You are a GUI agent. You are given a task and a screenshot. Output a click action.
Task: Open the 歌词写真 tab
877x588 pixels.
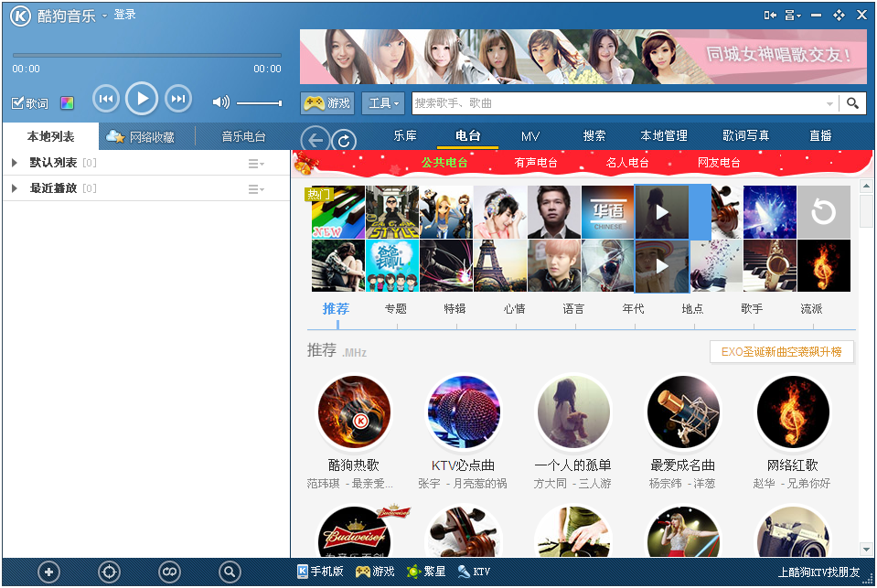coord(745,135)
